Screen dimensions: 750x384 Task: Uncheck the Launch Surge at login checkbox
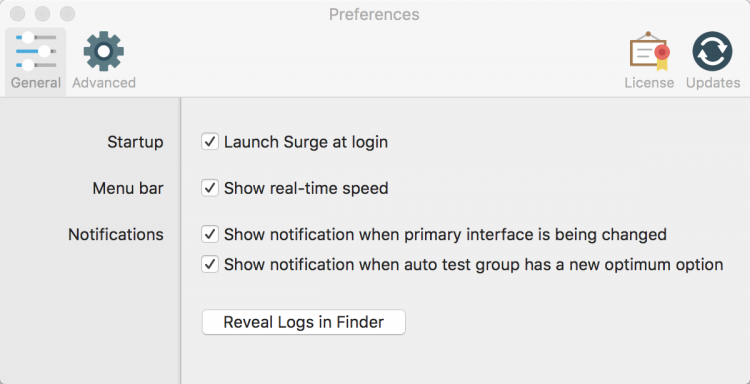210,142
